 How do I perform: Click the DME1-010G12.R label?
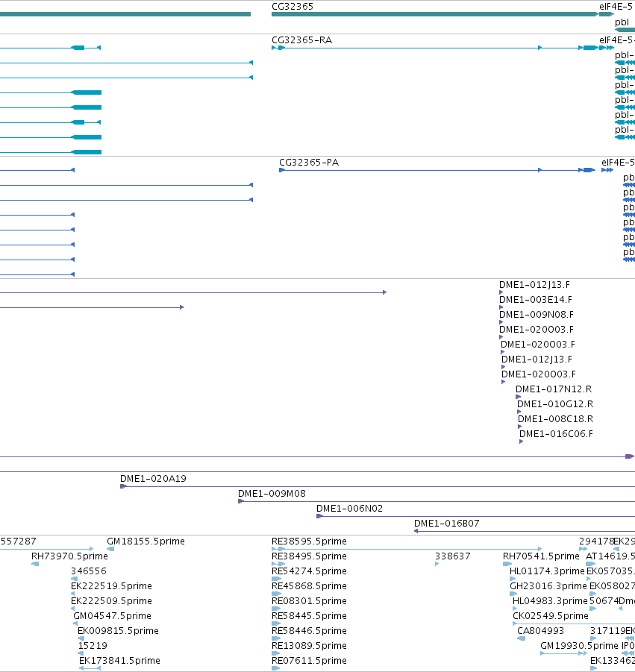coord(555,404)
